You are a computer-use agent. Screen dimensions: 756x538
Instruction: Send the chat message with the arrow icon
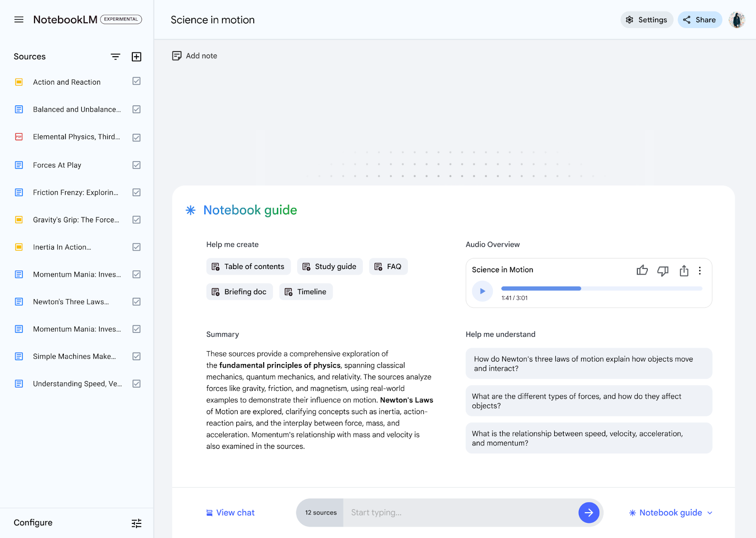[589, 512]
